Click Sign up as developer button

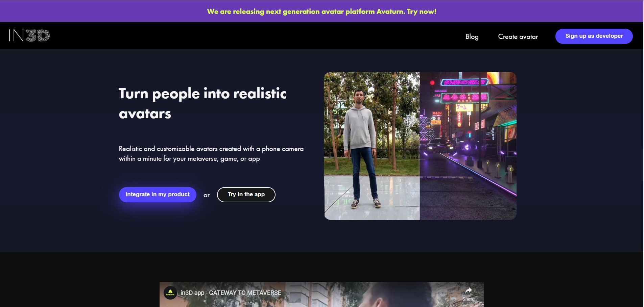594,36
